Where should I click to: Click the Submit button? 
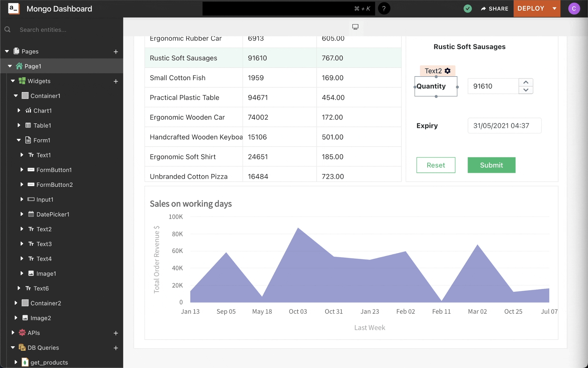pos(491,165)
